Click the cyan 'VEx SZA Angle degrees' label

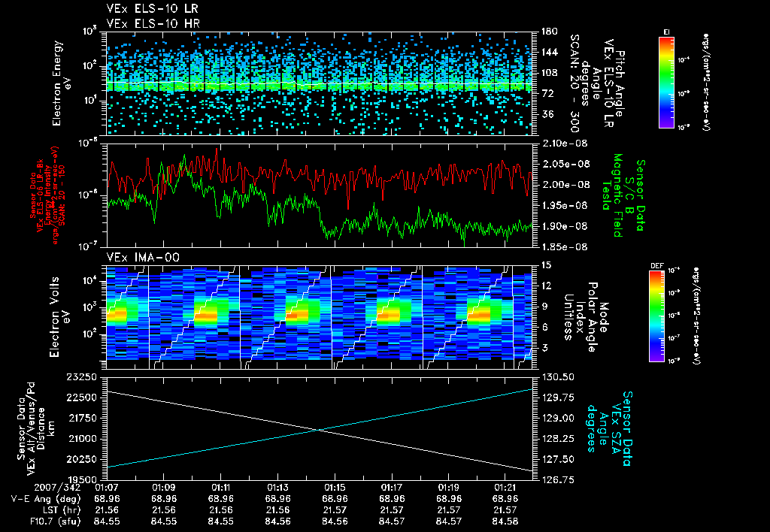pyautogui.click(x=609, y=428)
